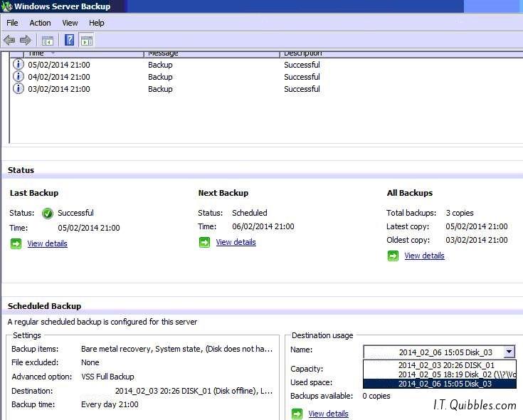Click Successful description for 04/02/2014 row
Image resolution: width=523 pixels, height=420 pixels.
tap(302, 77)
